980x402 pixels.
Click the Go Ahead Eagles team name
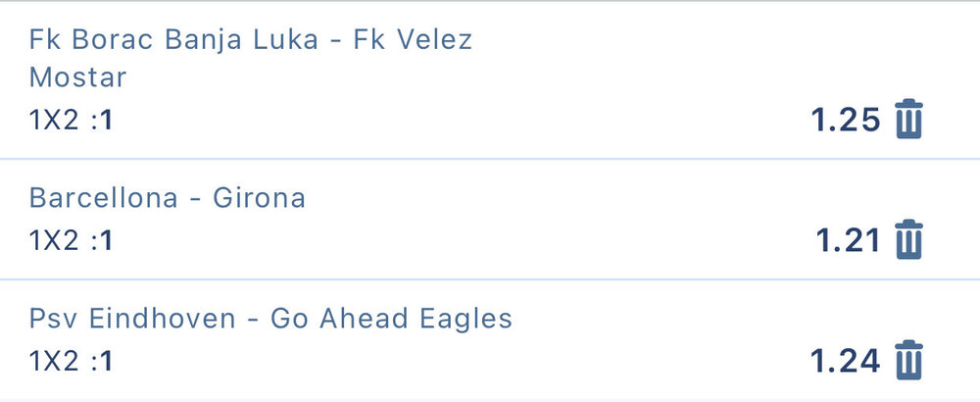tap(391, 320)
